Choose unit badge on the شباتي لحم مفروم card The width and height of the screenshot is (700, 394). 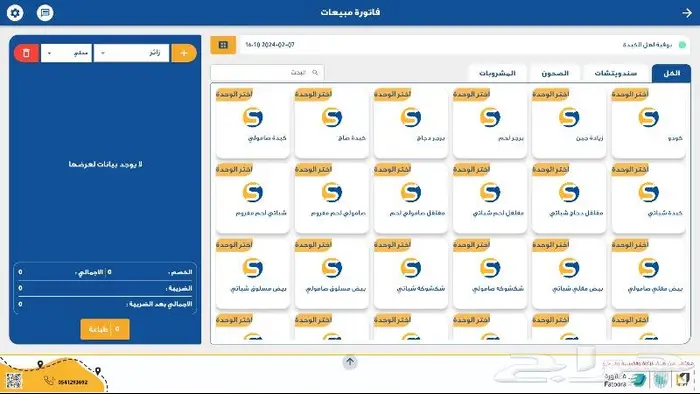click(x=234, y=170)
